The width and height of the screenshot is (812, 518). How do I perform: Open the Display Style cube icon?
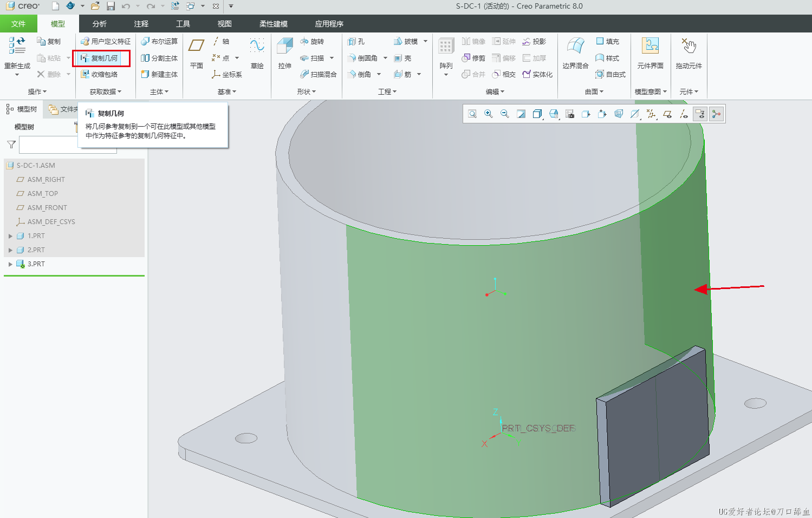tap(537, 114)
